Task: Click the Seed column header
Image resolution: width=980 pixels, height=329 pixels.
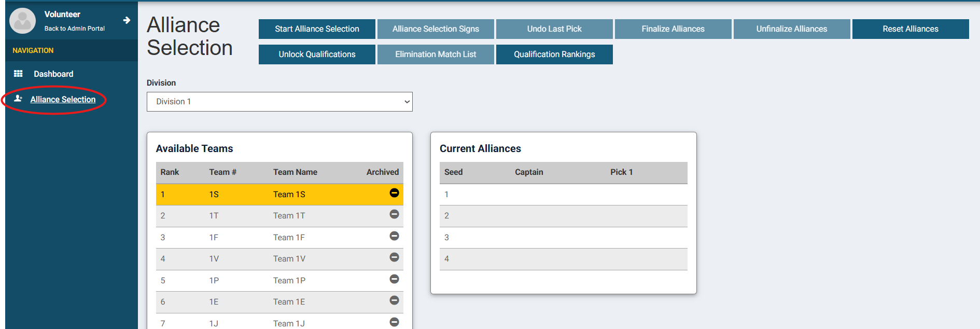Action: pos(453,172)
